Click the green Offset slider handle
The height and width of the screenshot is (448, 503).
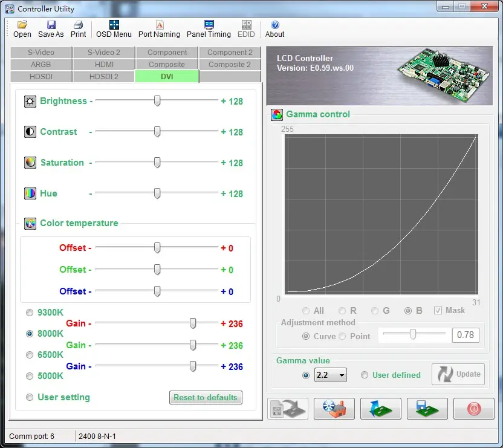click(157, 270)
